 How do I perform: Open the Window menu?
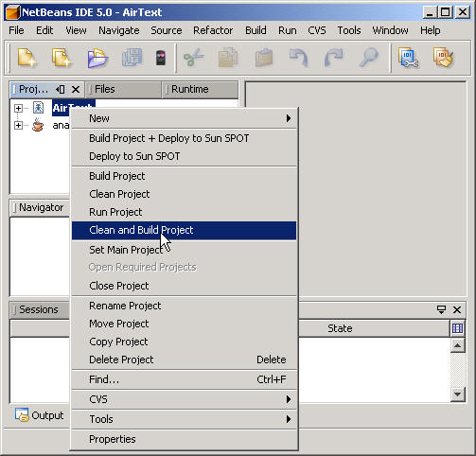[x=390, y=30]
